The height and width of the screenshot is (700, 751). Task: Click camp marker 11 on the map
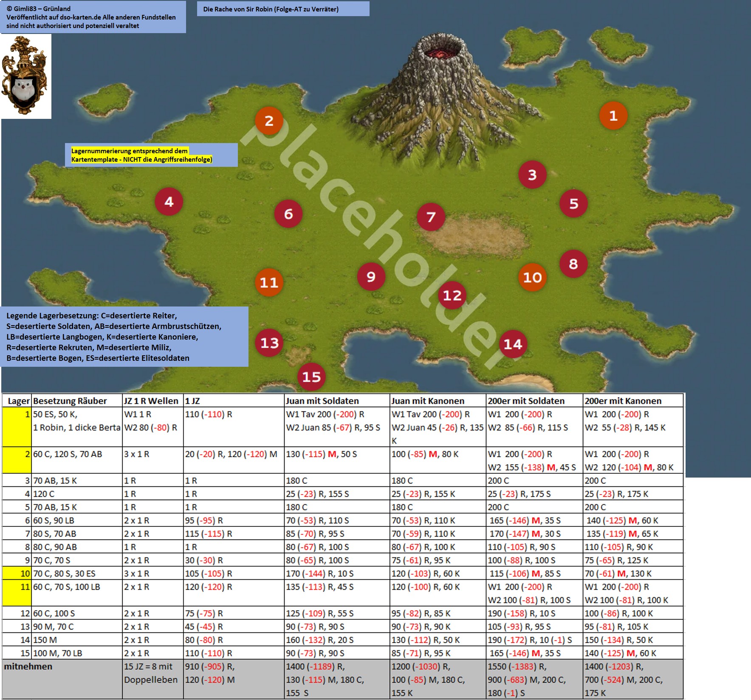click(269, 282)
